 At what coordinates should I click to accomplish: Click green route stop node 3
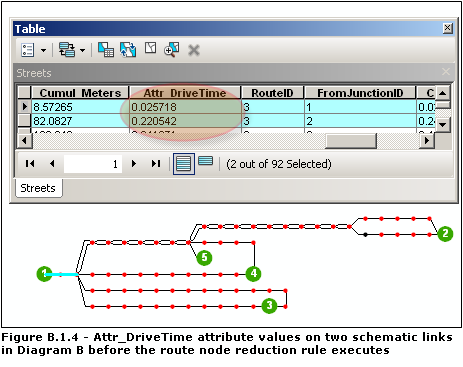tap(269, 306)
